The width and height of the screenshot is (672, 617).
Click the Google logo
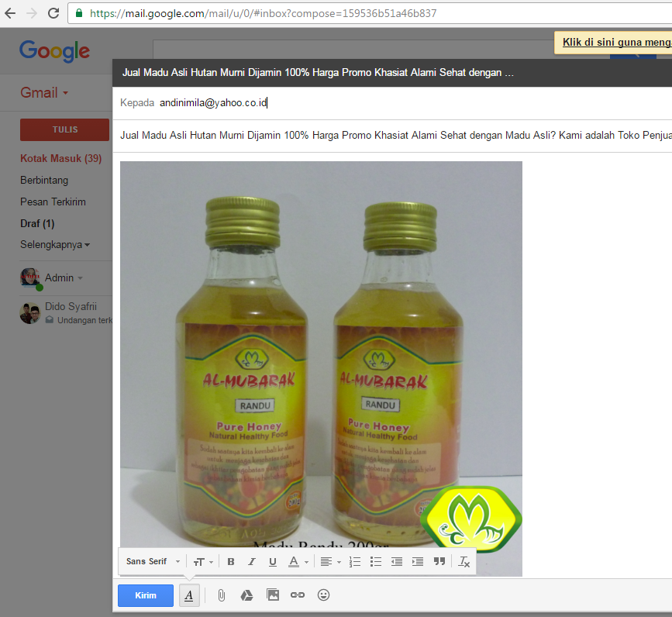54,51
